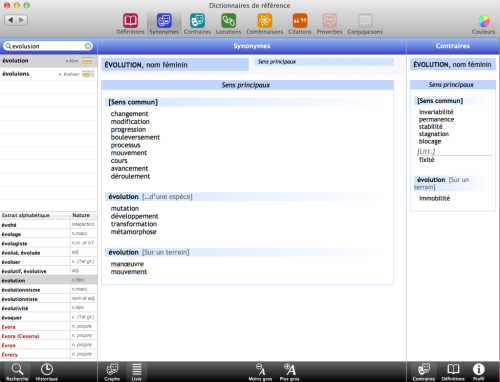Increase text size with Plus gros
This screenshot has width=500, height=382.
click(289, 372)
